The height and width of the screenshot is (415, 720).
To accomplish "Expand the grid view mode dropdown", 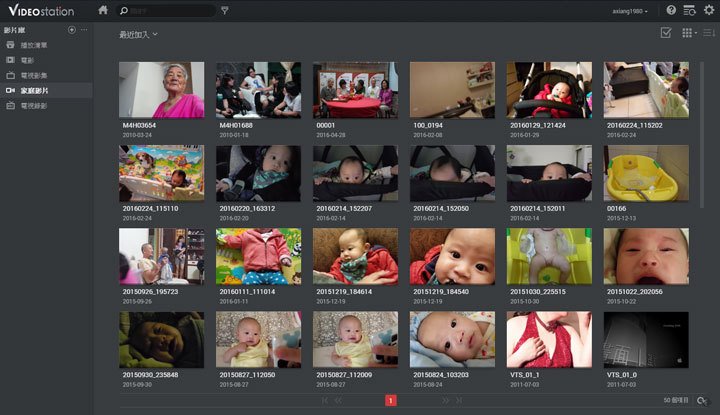I will [688, 34].
